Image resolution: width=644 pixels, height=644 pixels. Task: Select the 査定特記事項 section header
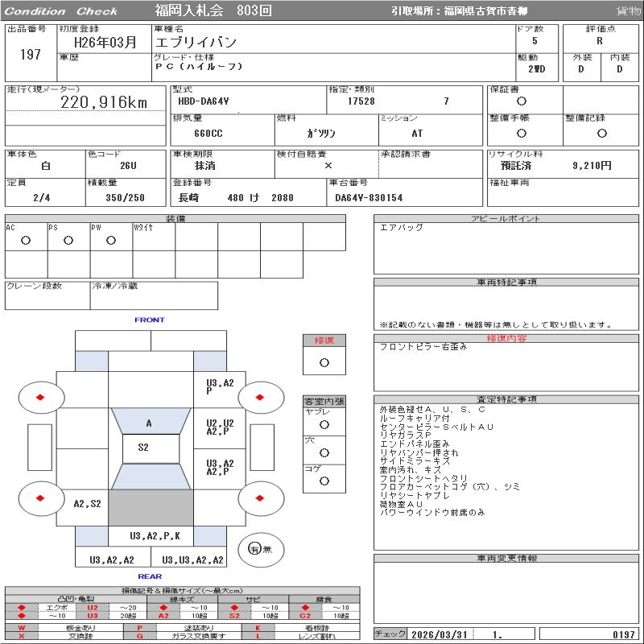click(x=507, y=399)
